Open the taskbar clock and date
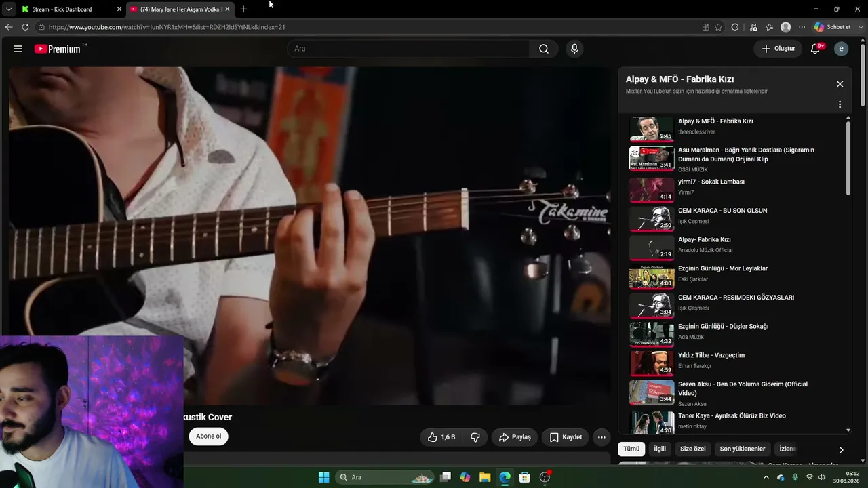 [x=847, y=477]
